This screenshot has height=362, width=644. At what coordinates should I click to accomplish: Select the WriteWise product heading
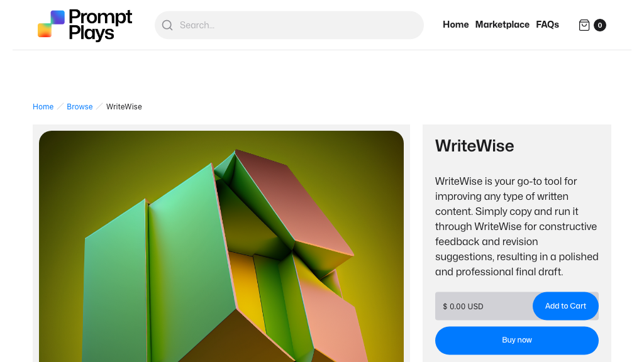point(474,146)
